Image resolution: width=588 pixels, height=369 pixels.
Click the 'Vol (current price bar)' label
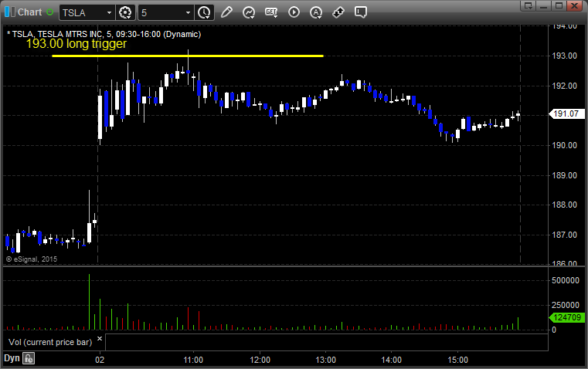(50, 342)
